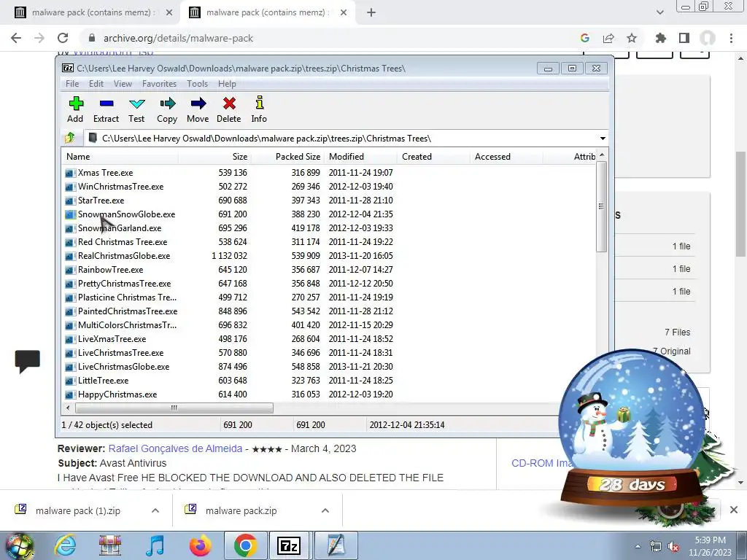The image size is (747, 560).
Task: Sort files by Packed Size column
Action: click(x=287, y=157)
